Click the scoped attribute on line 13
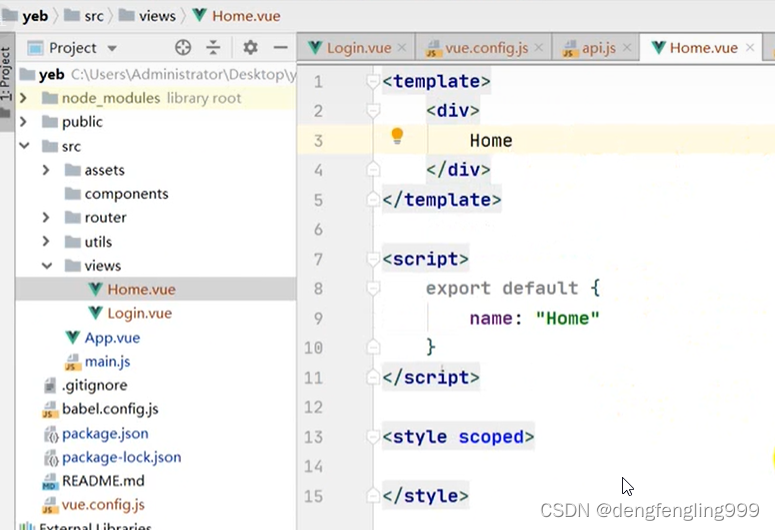This screenshot has height=530, width=775. (491, 437)
